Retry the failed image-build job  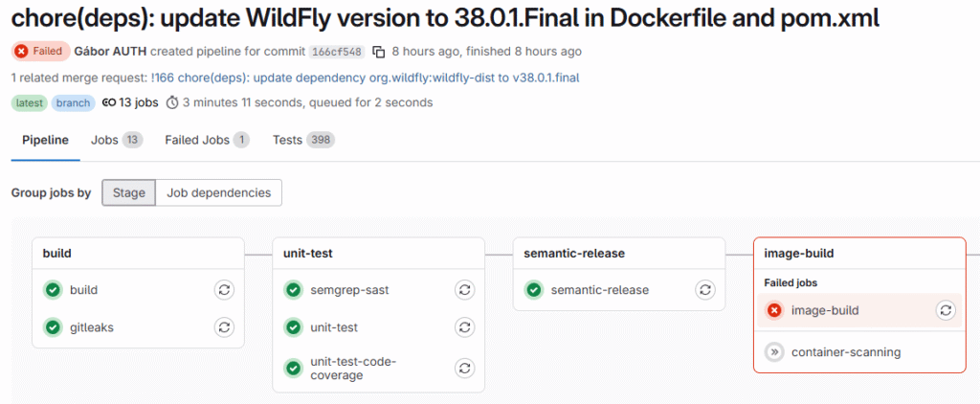pos(945,310)
